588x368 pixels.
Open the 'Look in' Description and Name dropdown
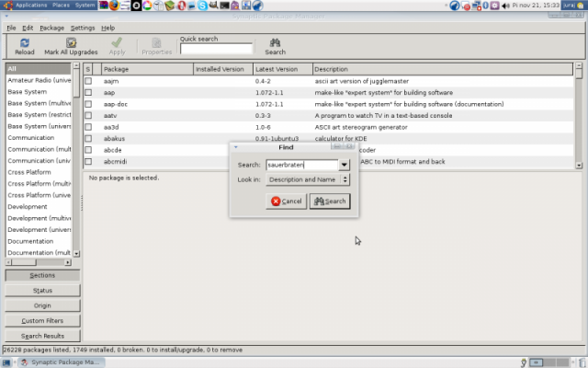point(308,179)
